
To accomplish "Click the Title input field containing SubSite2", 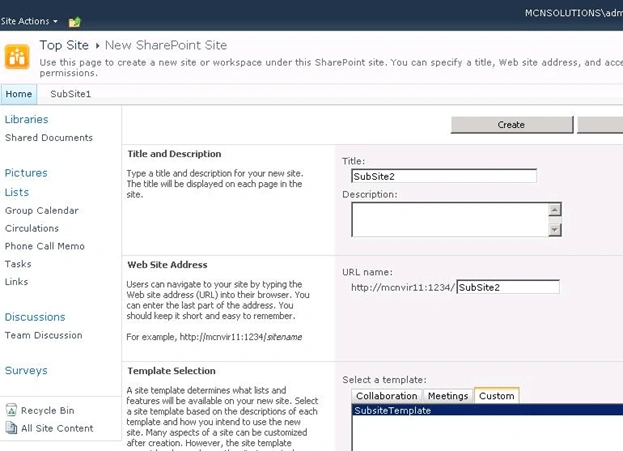I will click(x=444, y=176).
